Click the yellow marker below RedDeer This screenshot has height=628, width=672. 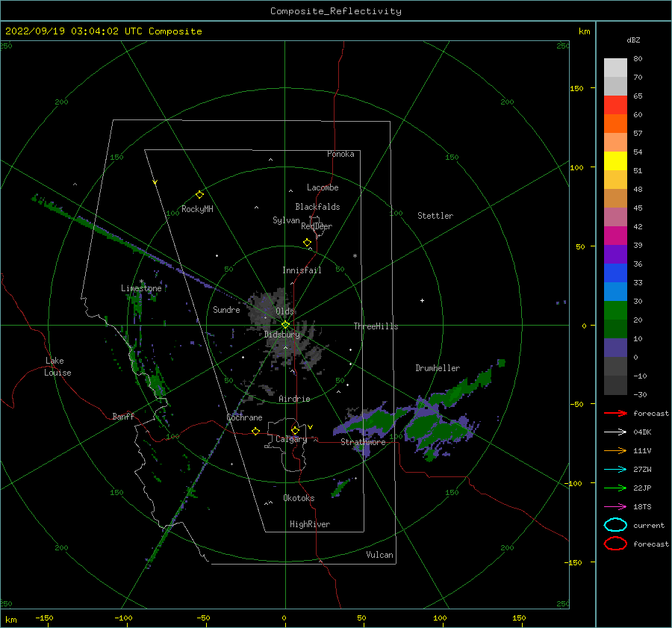[x=308, y=243]
